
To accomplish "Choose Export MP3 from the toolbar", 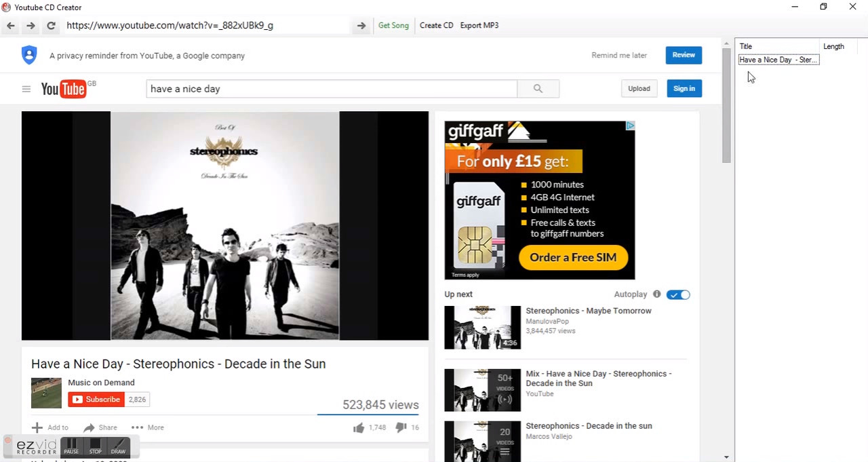I will point(479,26).
